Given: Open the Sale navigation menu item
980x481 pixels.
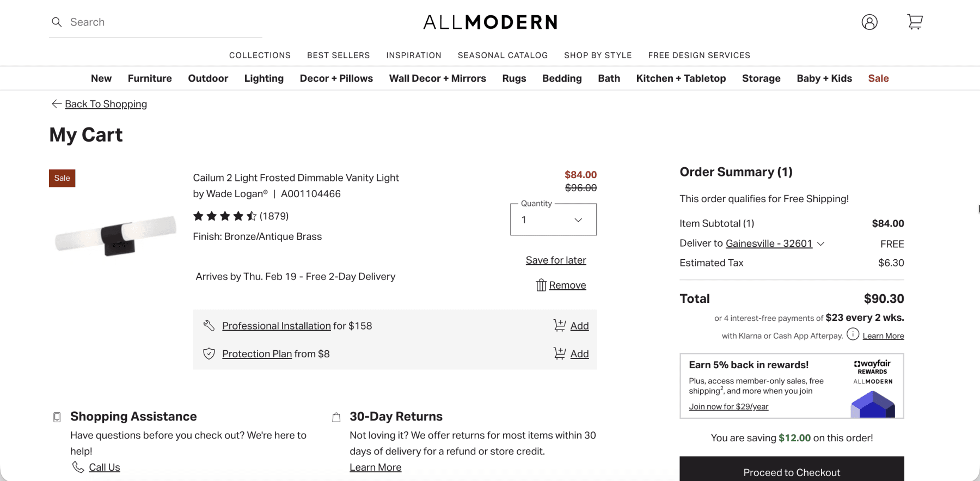Looking at the screenshot, I should 878,78.
